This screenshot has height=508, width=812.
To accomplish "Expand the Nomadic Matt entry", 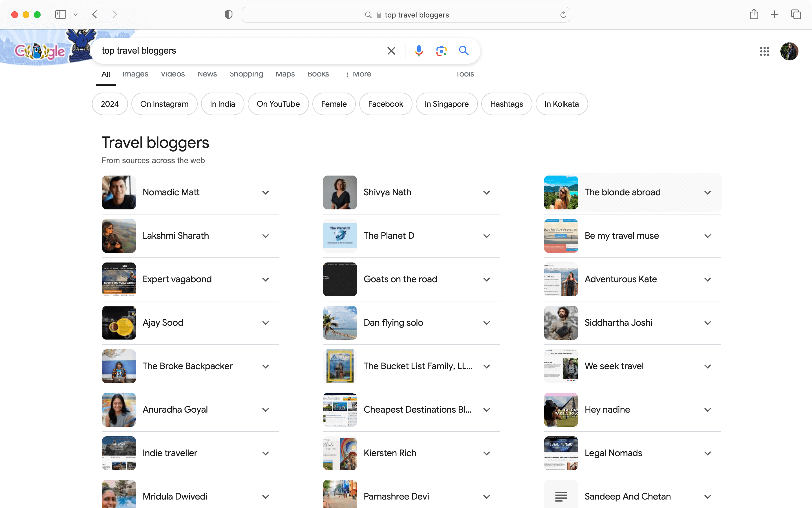I will [265, 192].
